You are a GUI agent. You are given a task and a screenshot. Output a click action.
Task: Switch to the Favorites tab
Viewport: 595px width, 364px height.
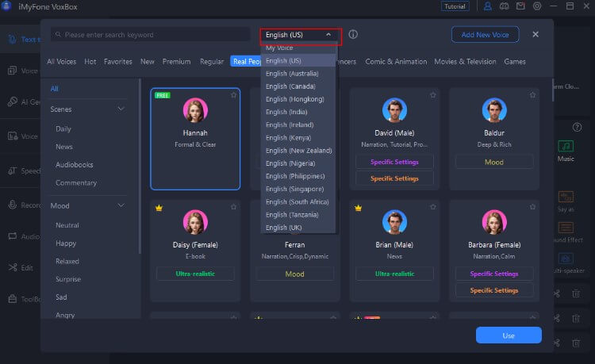[118, 61]
